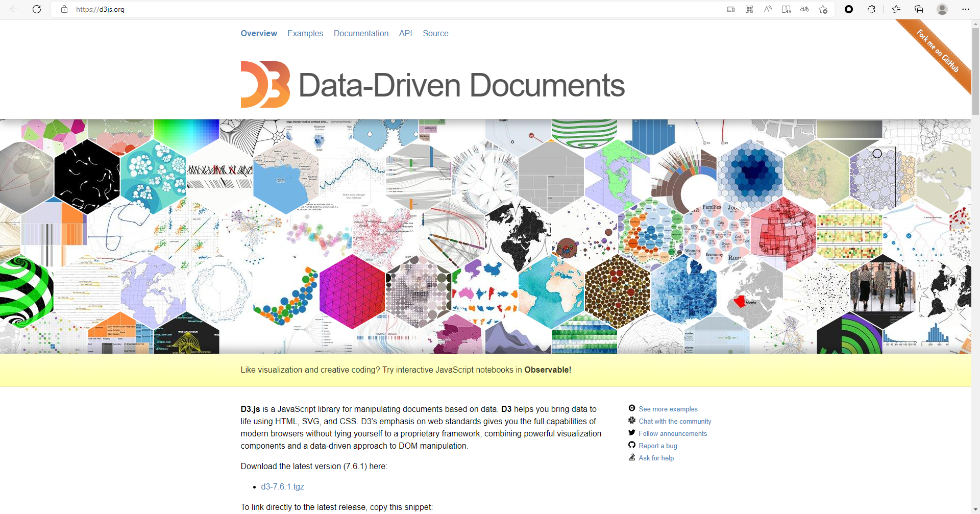Open Chat with the community link
980x514 pixels.
pyautogui.click(x=675, y=421)
